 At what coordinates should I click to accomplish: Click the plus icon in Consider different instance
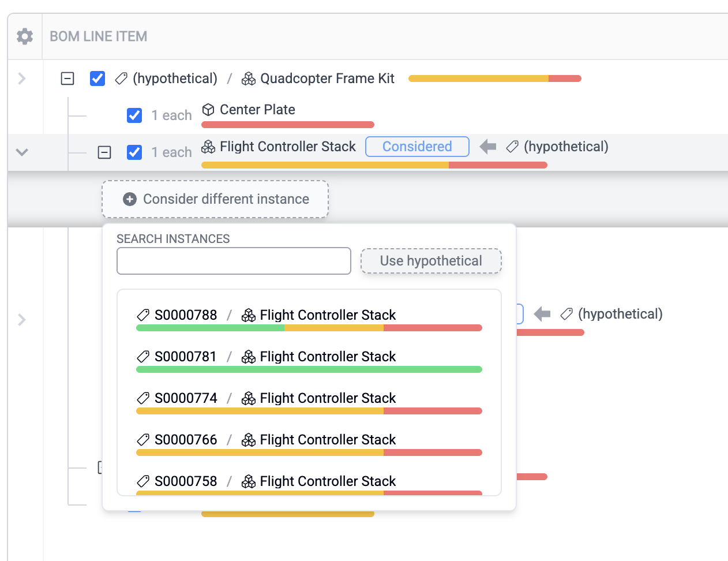[130, 199]
